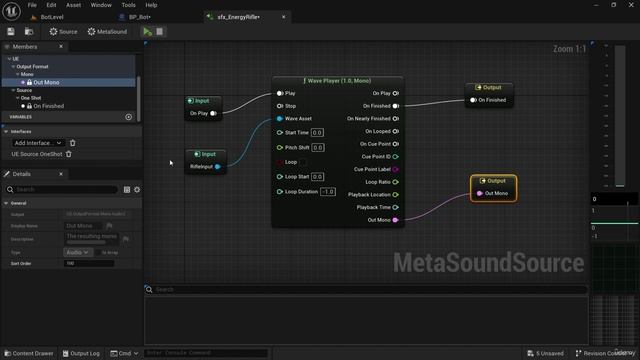
Task: Click the search magnifier icon in Details
Action: coord(10,189)
